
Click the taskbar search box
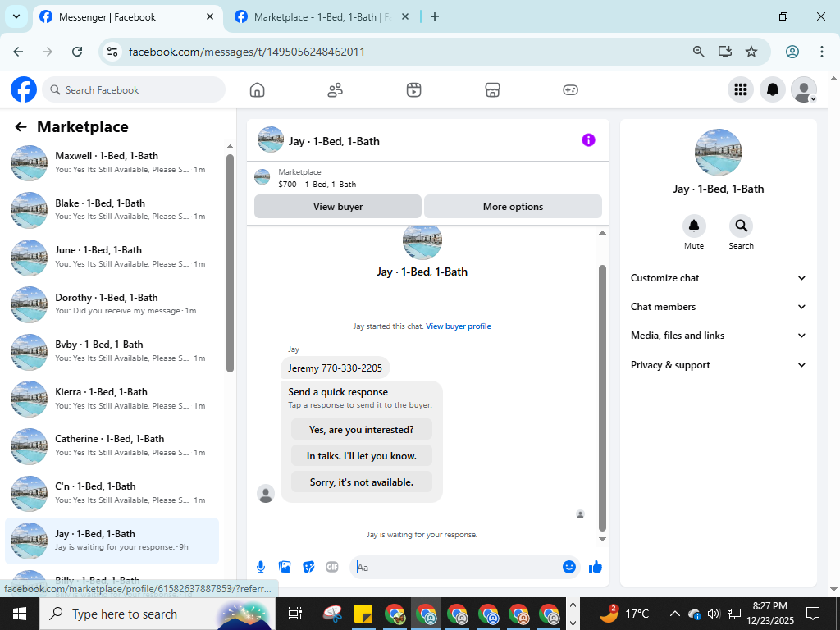(x=157, y=614)
